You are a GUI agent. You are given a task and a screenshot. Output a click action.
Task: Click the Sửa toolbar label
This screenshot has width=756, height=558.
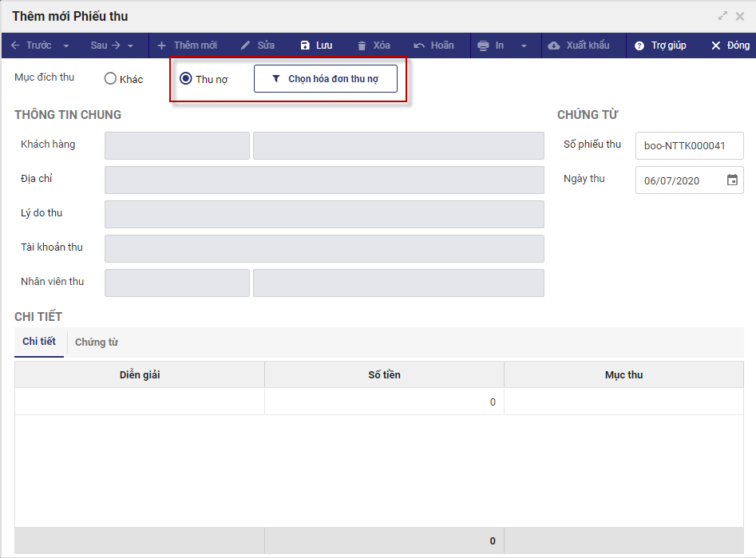pos(266,46)
